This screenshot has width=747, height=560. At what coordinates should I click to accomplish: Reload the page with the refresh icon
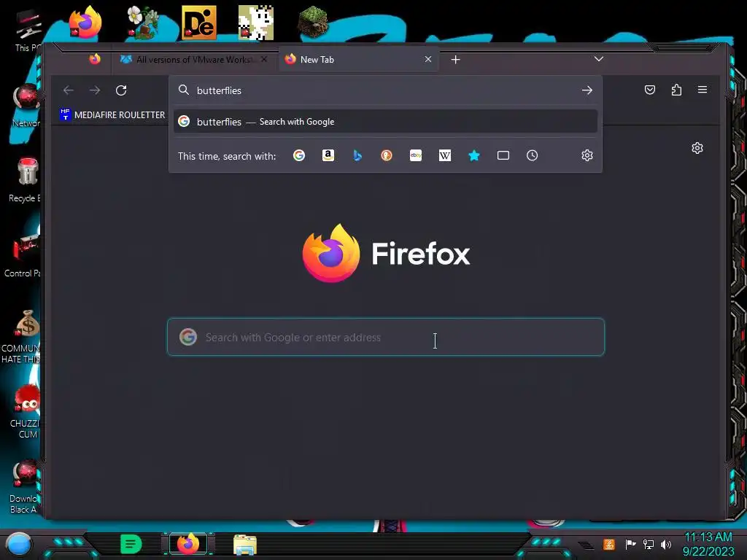point(121,90)
